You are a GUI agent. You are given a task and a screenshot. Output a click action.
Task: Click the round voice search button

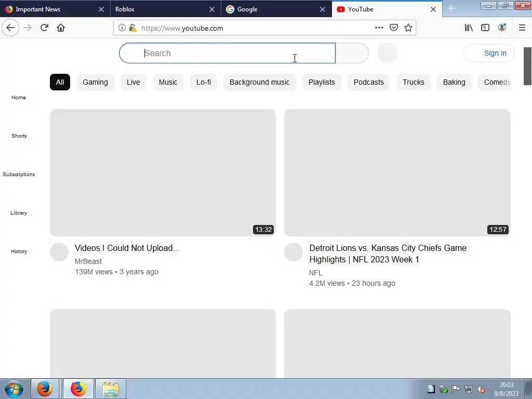[x=388, y=53]
